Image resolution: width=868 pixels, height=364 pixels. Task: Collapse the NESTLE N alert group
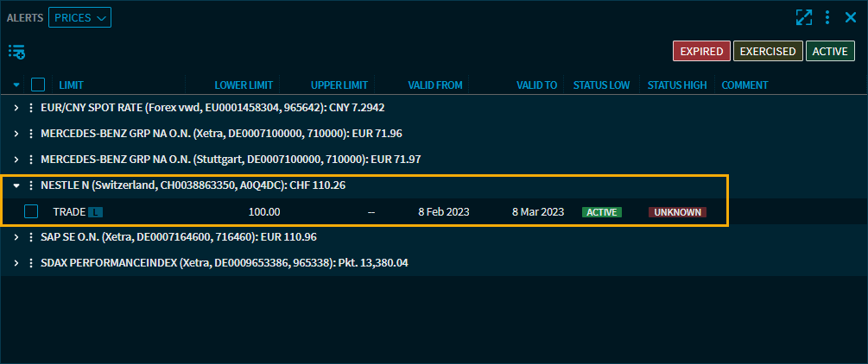(x=16, y=185)
